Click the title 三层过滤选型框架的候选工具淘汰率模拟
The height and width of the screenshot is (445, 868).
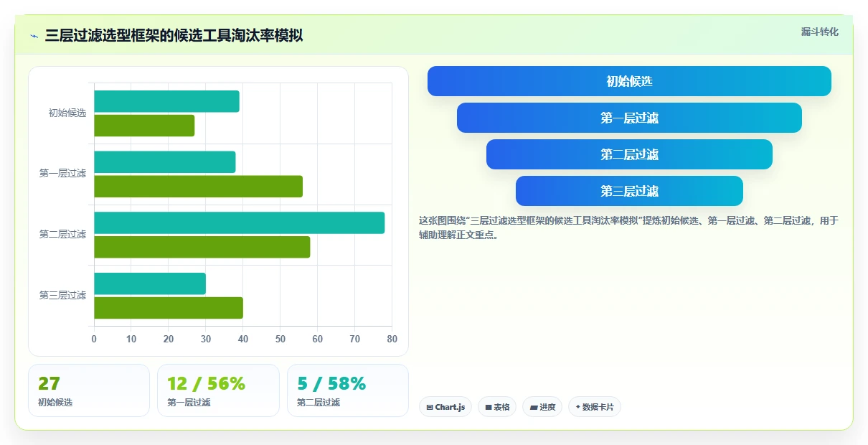tap(174, 36)
